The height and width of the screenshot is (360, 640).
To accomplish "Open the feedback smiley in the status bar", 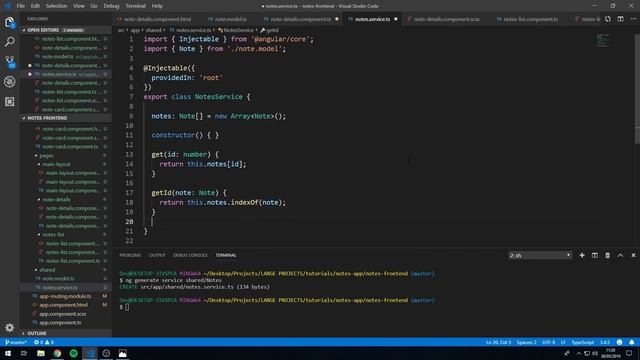I will click(620, 342).
